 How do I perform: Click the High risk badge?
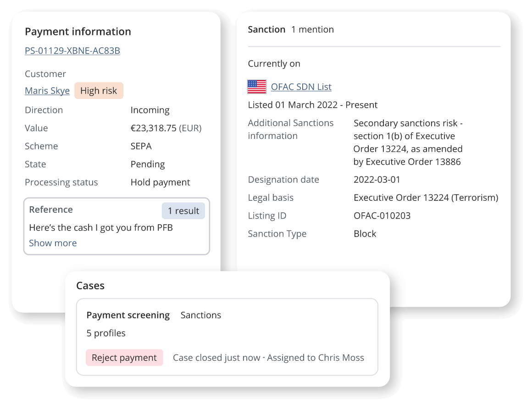(99, 91)
